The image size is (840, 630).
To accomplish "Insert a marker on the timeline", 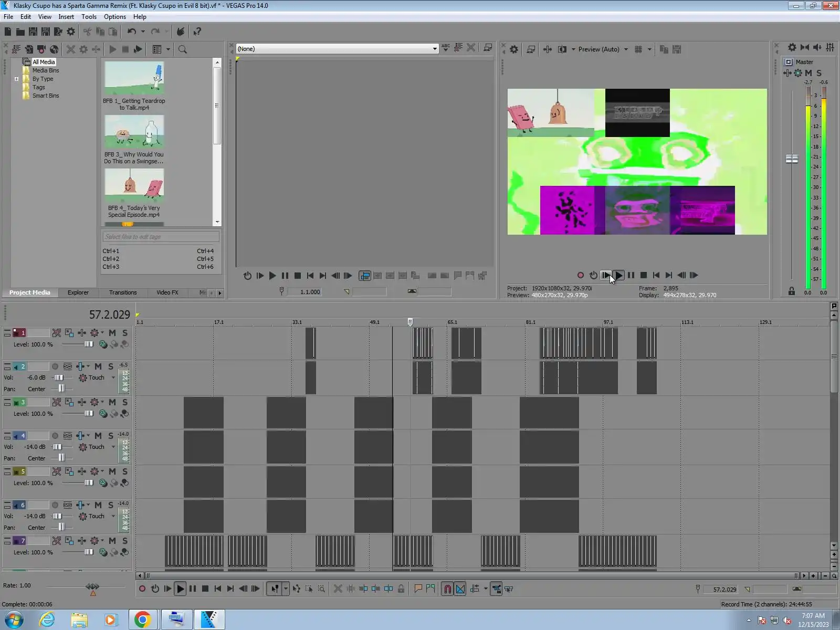I will pos(418,589).
